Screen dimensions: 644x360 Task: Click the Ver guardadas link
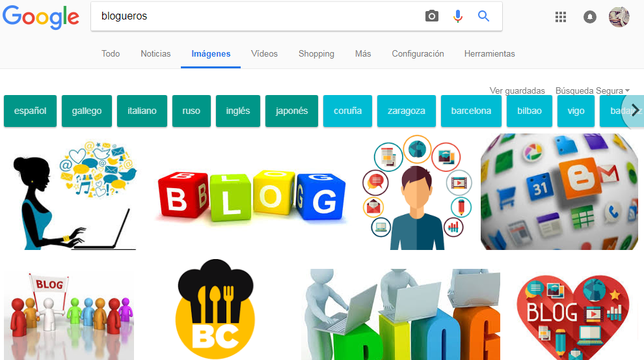(517, 90)
